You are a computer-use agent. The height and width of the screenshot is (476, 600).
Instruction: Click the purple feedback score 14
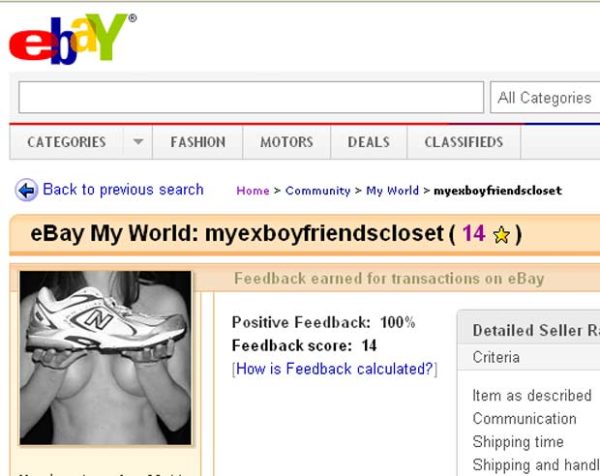point(473,233)
